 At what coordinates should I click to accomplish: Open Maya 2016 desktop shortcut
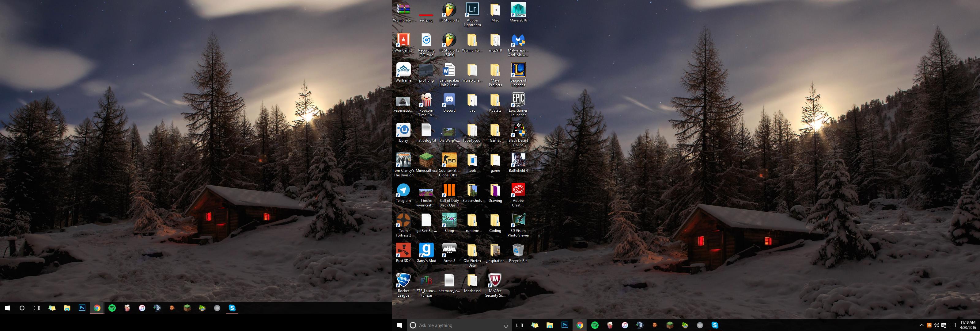pyautogui.click(x=518, y=13)
